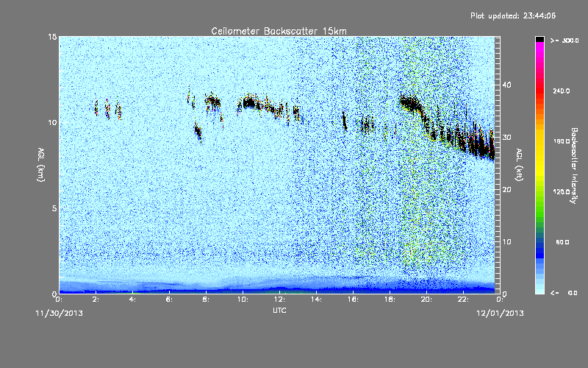Click the cloud band near 10 UTC at 11 km
Image resolution: width=588 pixels, height=368 pixels.
pos(249,102)
